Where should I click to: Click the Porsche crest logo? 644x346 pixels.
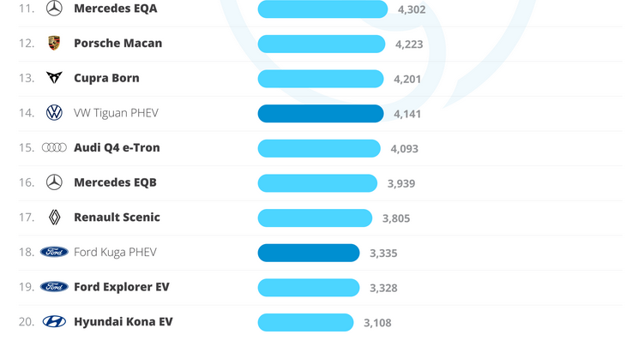point(54,43)
